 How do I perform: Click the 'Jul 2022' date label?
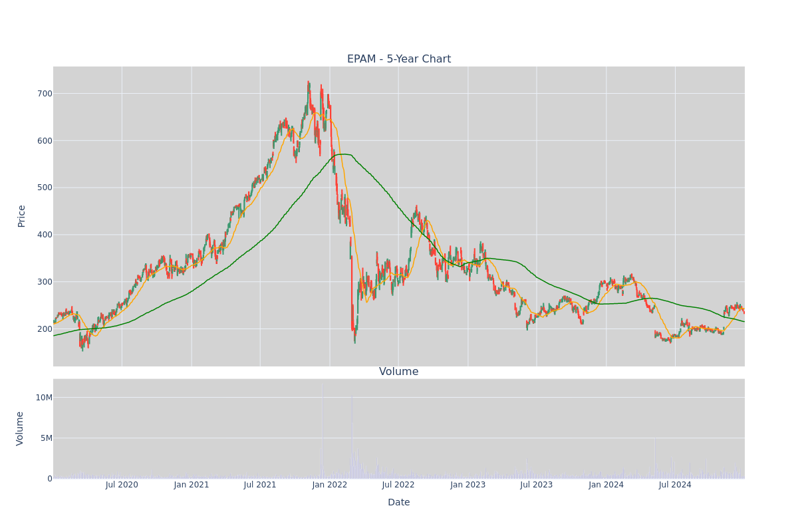click(x=398, y=485)
